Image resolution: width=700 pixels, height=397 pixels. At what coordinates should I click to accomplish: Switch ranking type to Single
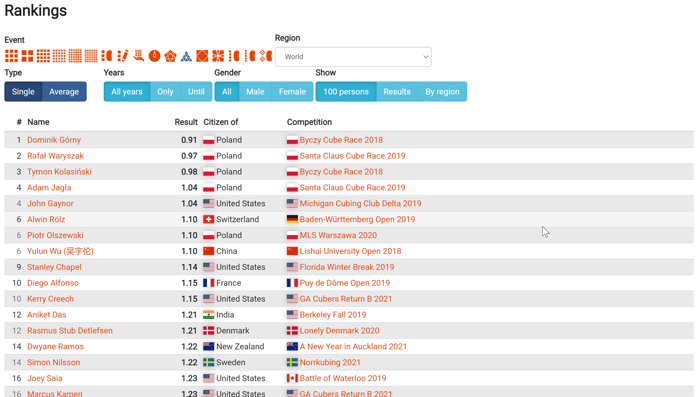(x=23, y=92)
